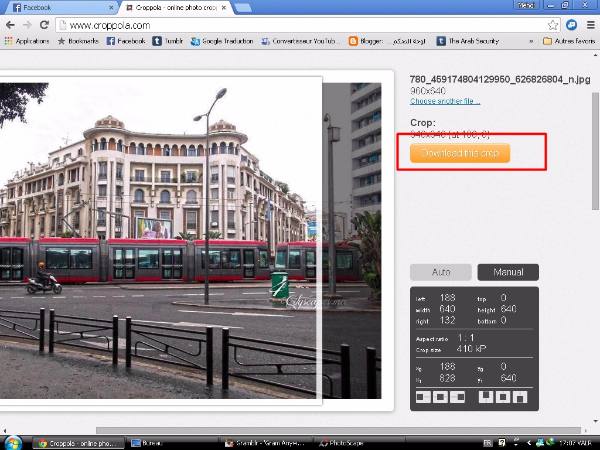Click the file name 780_459174804129950_626826804_n.jpg

pyautogui.click(x=500, y=79)
